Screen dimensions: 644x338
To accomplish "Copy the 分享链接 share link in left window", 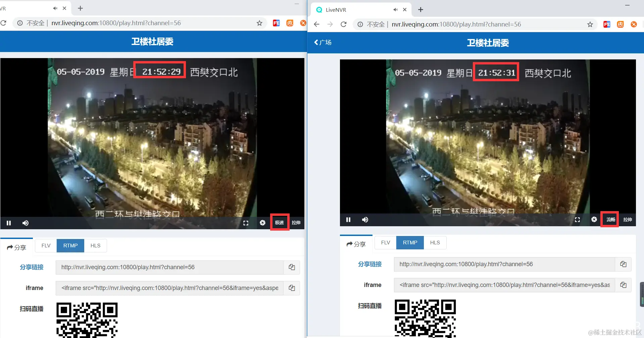I will (x=291, y=267).
